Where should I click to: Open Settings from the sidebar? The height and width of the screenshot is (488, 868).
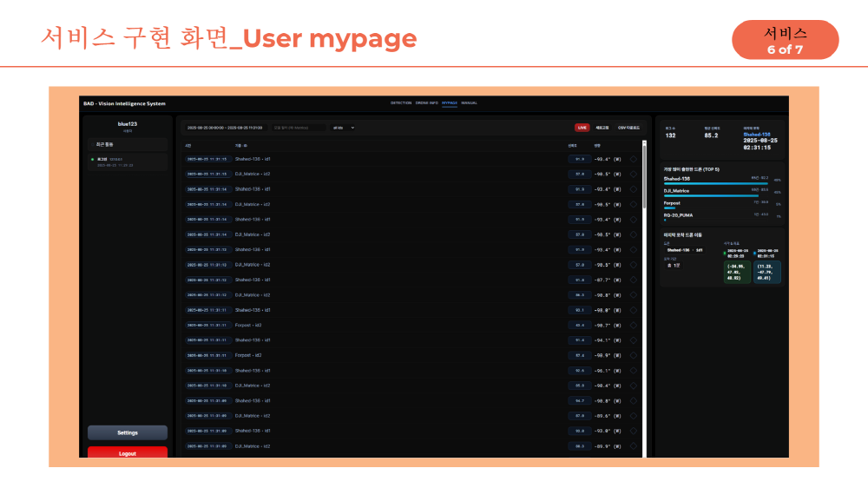[x=128, y=432]
